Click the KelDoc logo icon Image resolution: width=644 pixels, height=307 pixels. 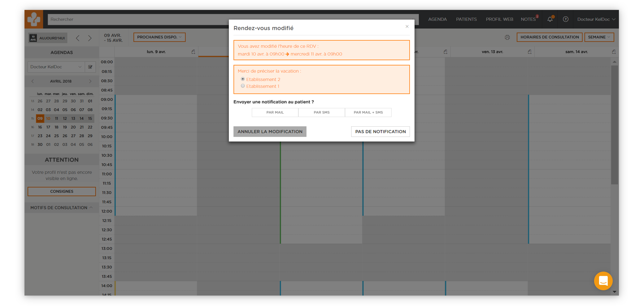pos(34,19)
